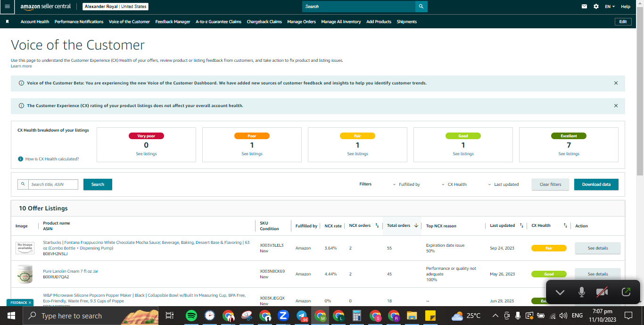
Task: Click the magnifier button in top search bar
Action: coord(421,7)
